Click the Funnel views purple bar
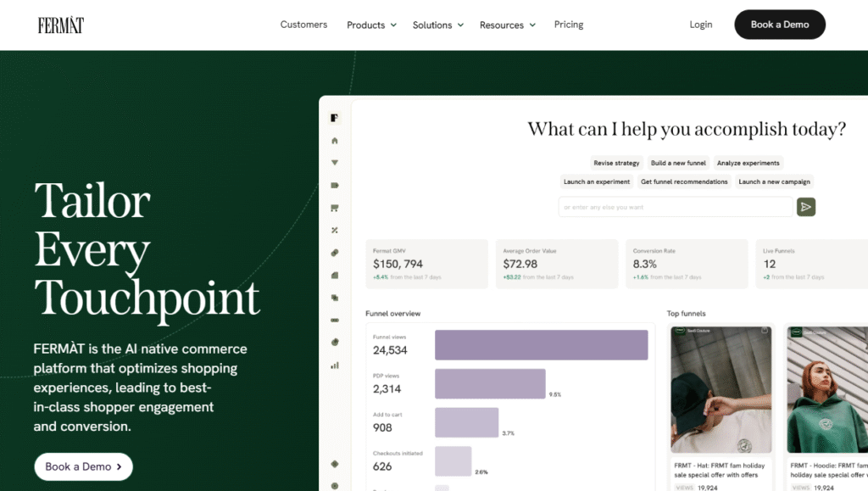 (x=542, y=345)
